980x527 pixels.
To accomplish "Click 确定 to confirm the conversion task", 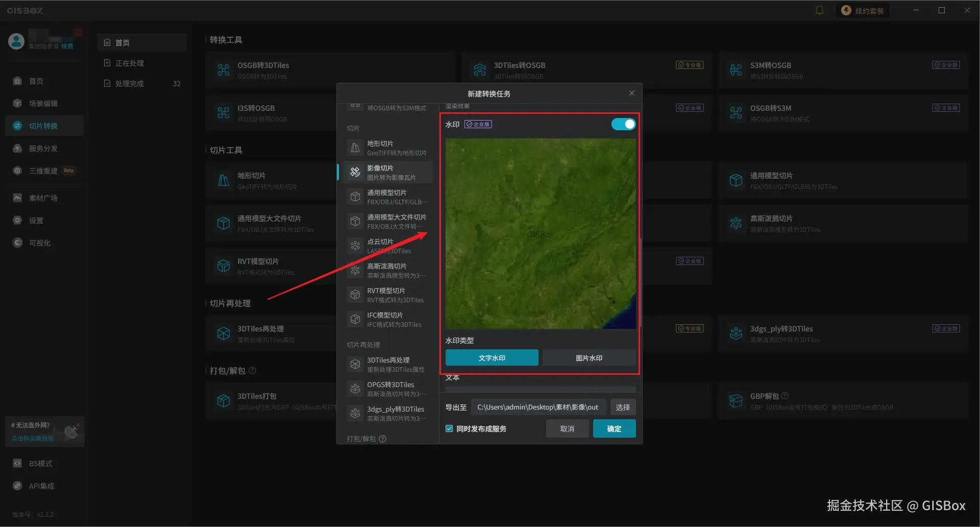I will tap(614, 429).
